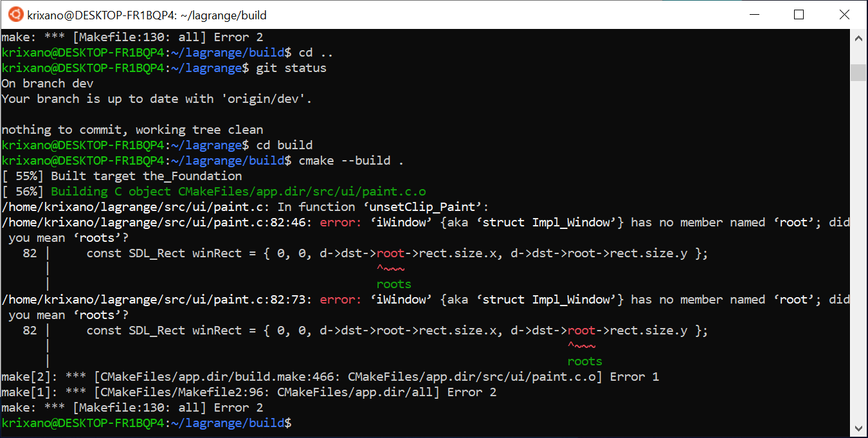Image resolution: width=868 pixels, height=438 pixels.
Task: Click '[ 56%] Building C object' green line
Action: [213, 192]
